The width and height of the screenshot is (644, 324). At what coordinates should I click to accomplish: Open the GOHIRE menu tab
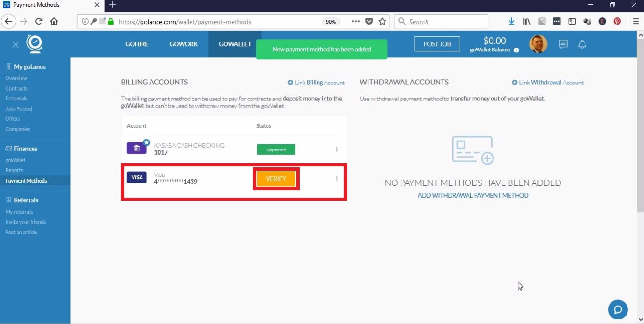[137, 44]
